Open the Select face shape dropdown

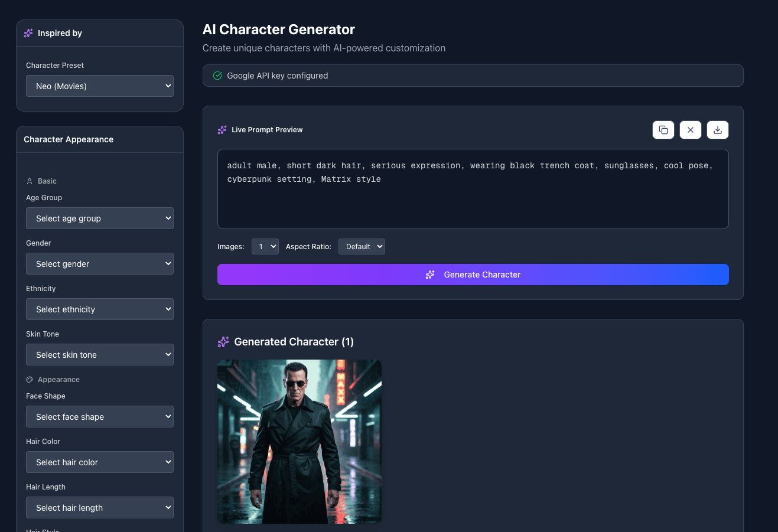[100, 417]
